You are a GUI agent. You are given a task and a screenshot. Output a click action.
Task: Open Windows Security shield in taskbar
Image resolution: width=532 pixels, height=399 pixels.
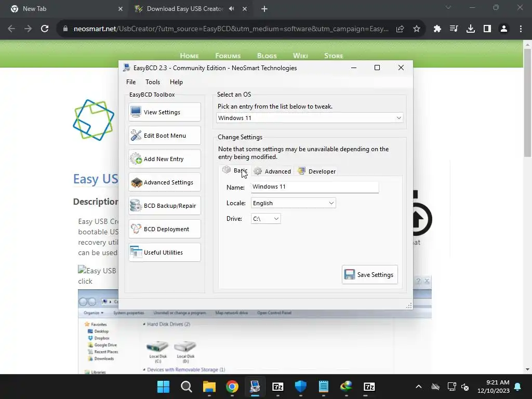[301, 387]
